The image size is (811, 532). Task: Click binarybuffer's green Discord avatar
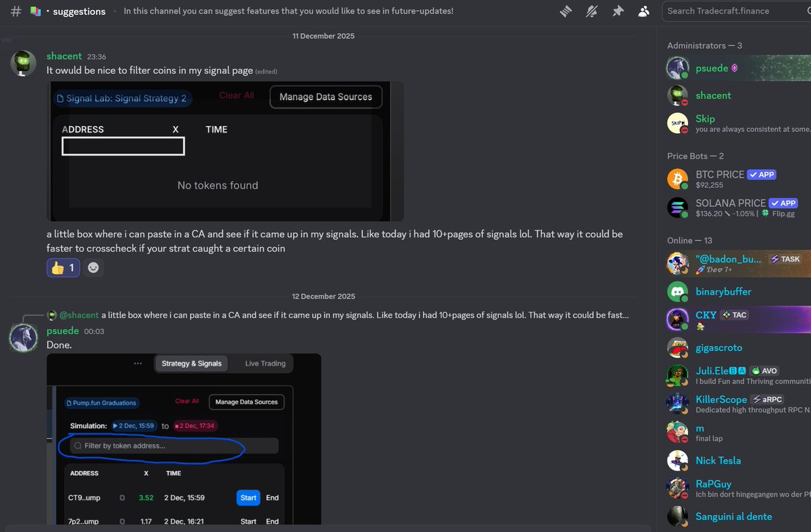tap(678, 291)
